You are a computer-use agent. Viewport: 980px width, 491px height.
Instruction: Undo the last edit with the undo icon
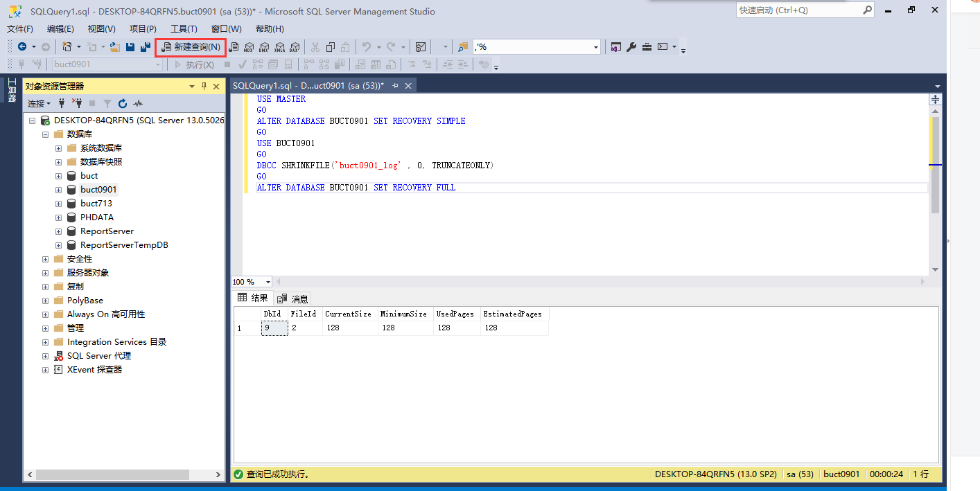[x=368, y=46]
